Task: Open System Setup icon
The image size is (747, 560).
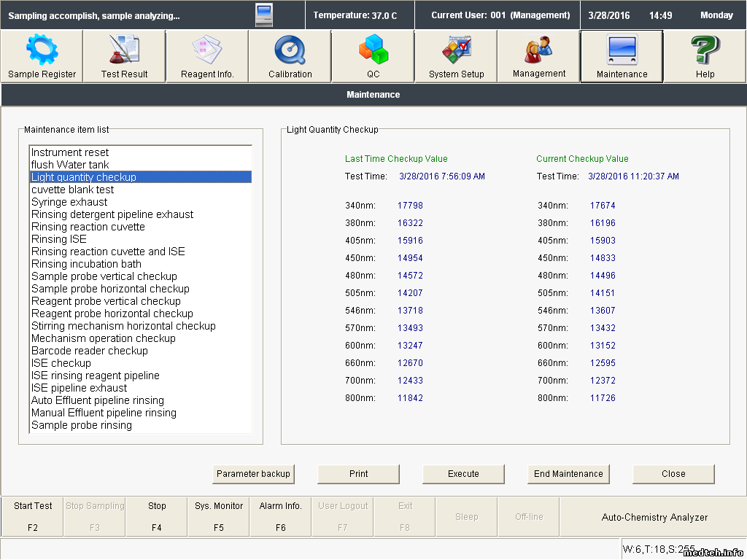Action: click(456, 51)
